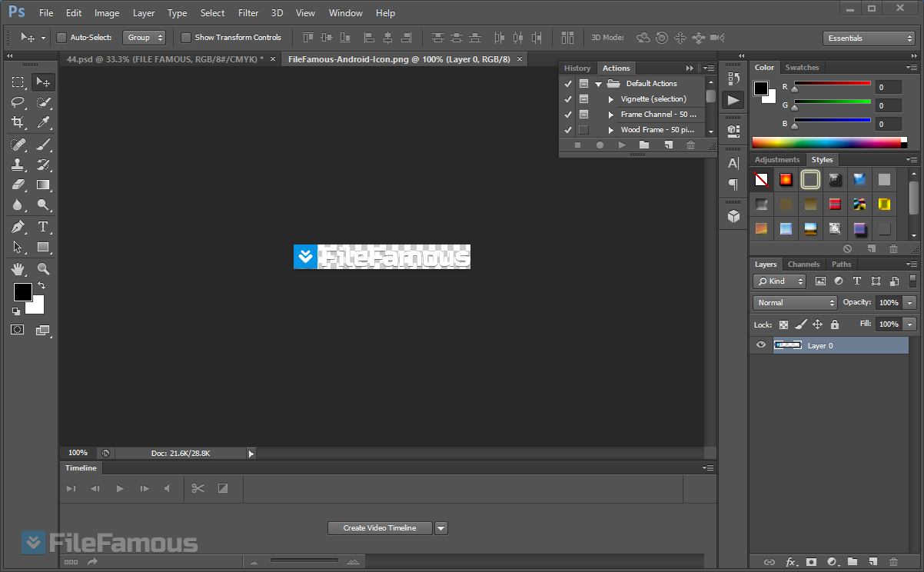This screenshot has width=924, height=572.
Task: Open the Opacity dropdown arrow
Action: click(910, 303)
